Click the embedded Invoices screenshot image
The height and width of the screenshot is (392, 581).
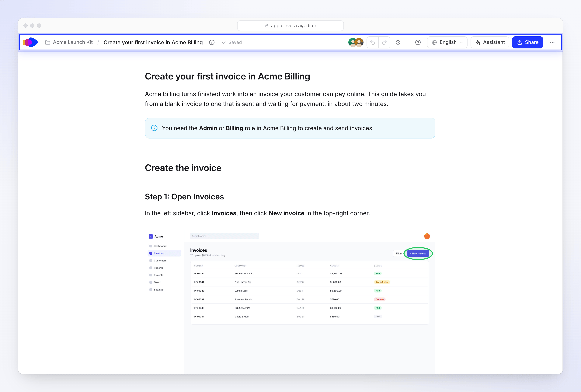(x=290, y=302)
